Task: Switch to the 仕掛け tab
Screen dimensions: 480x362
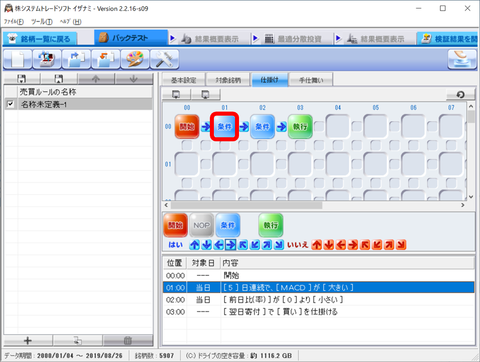Action: pyautogui.click(x=270, y=80)
